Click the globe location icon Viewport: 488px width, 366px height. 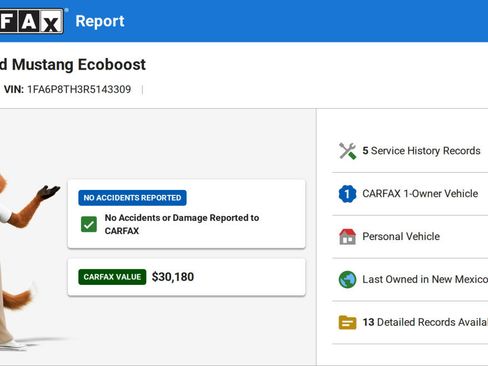tap(347, 279)
